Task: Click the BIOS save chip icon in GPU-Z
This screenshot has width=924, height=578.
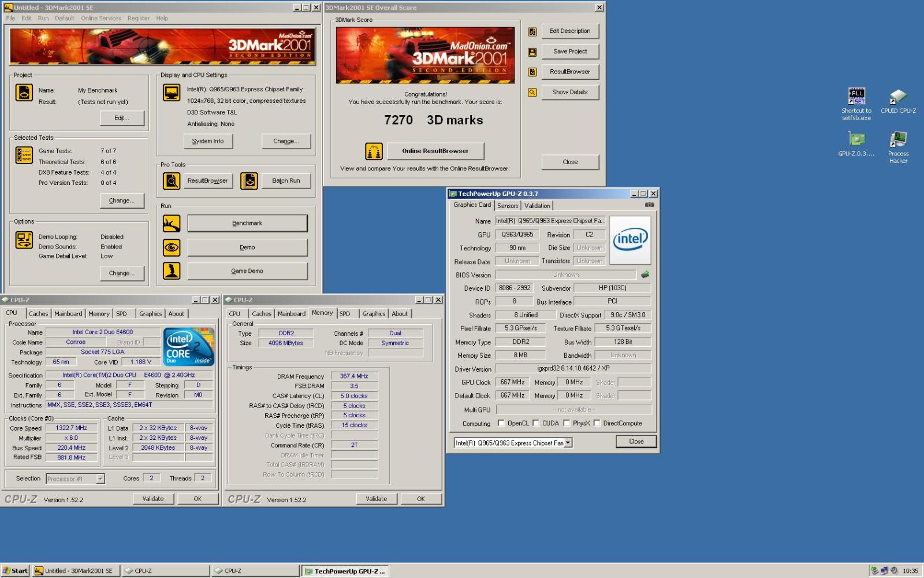Action: click(x=645, y=275)
